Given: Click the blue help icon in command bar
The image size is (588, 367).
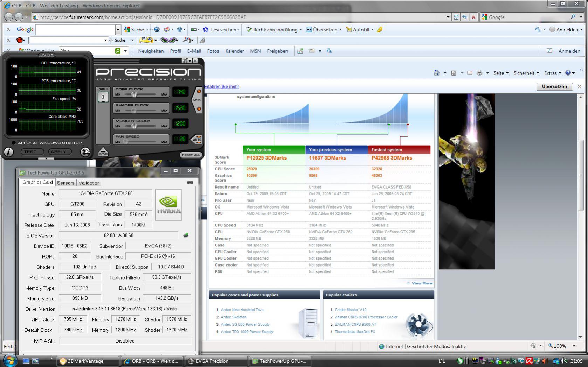Looking at the screenshot, I should click(x=568, y=73).
